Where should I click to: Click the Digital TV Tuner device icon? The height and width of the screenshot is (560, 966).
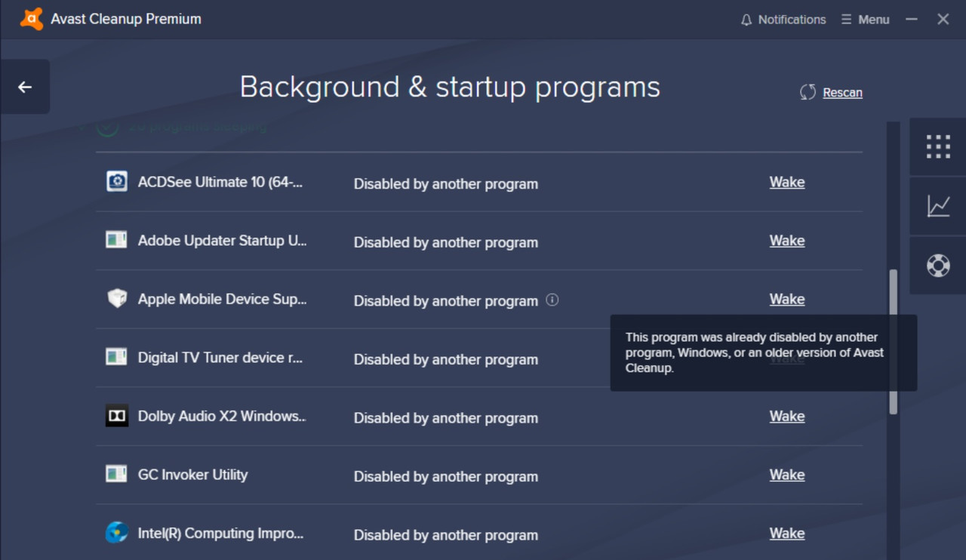(116, 357)
